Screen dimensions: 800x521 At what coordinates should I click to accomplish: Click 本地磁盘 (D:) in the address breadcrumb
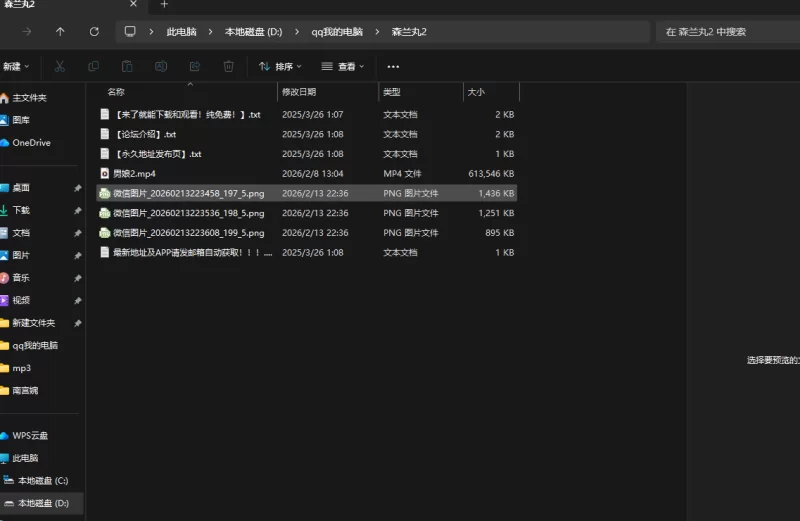pos(253,32)
